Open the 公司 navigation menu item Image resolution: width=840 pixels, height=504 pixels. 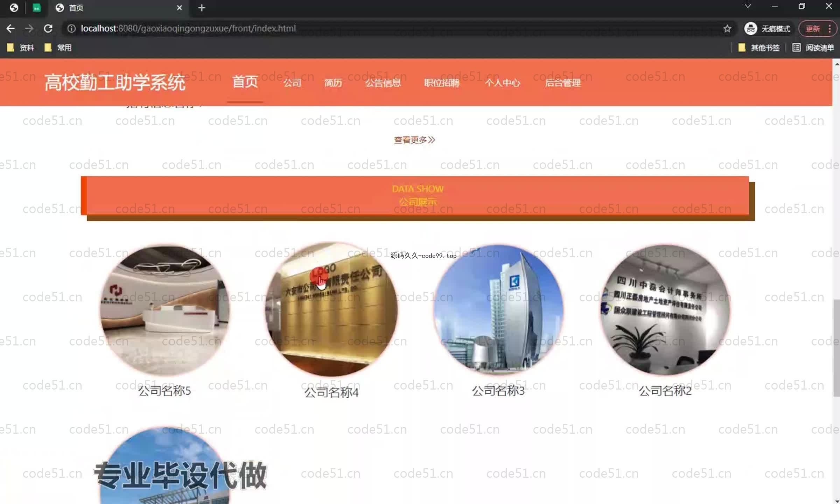(292, 83)
